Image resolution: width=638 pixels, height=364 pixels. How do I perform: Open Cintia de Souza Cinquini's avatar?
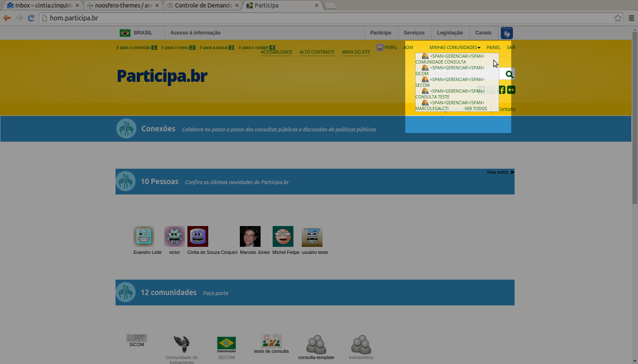click(x=198, y=236)
